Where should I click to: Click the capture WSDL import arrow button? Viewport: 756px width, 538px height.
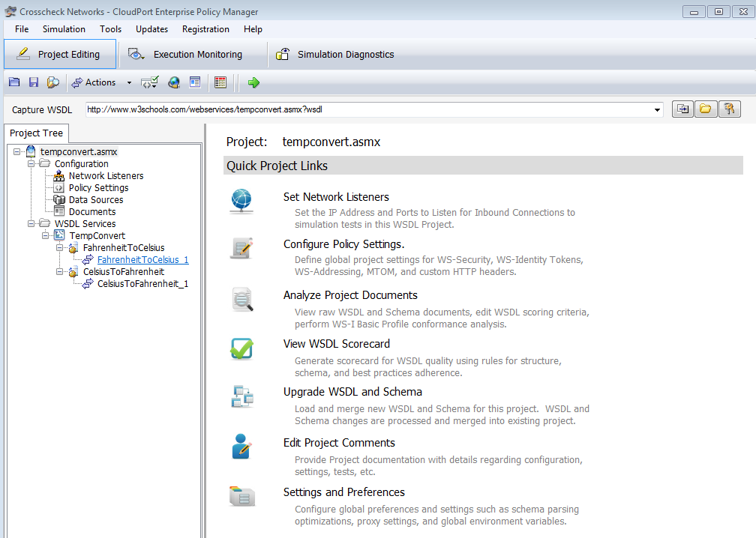point(682,109)
